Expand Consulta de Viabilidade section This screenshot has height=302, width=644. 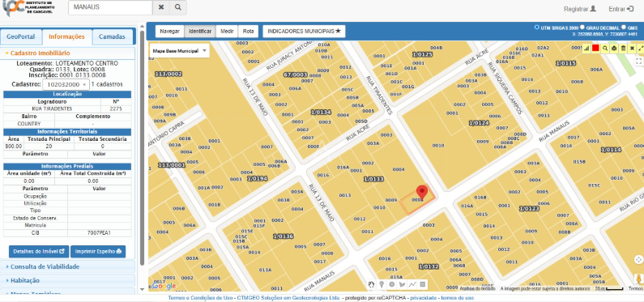[67, 266]
